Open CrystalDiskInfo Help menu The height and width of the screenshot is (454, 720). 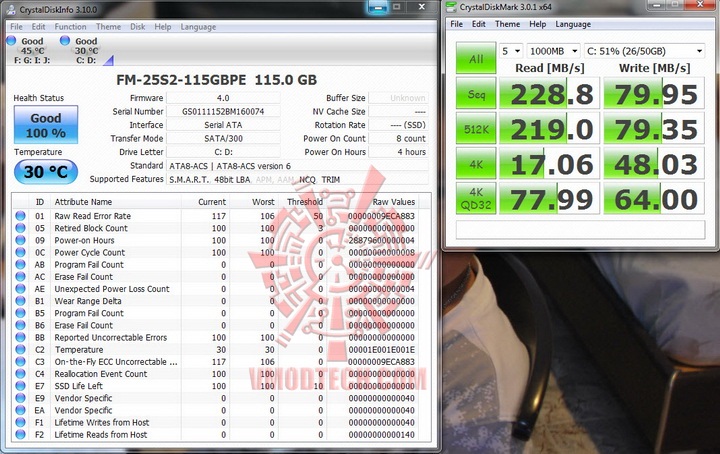(x=163, y=27)
